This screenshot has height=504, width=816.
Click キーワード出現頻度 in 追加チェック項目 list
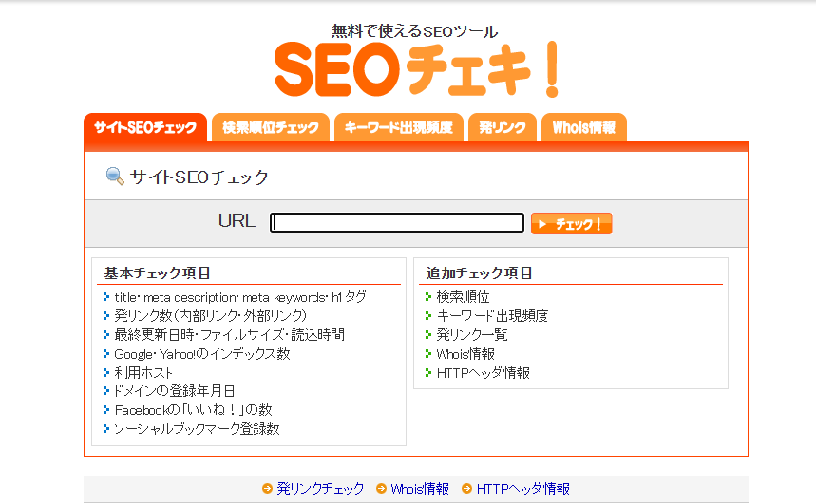[x=492, y=316]
